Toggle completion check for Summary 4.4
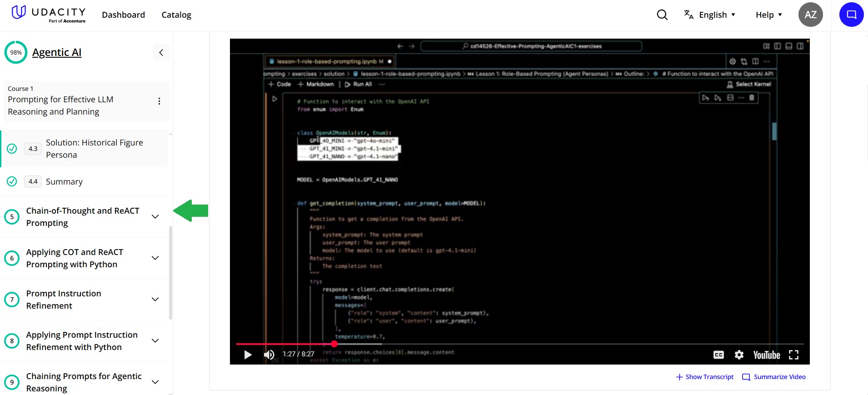Viewport: 868px width, 395px height. click(12, 181)
